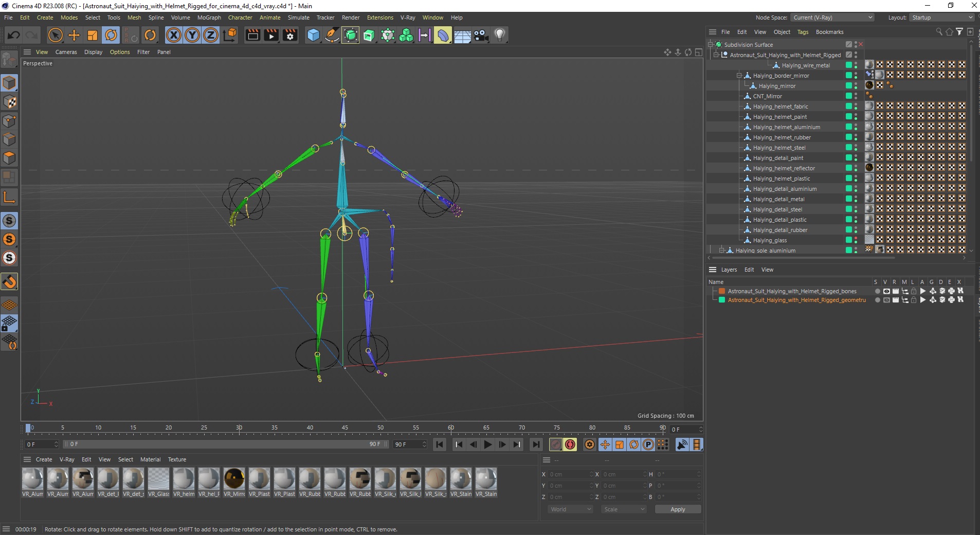The height and width of the screenshot is (535, 980).
Task: Open World coordinate dropdown
Action: pyautogui.click(x=570, y=509)
